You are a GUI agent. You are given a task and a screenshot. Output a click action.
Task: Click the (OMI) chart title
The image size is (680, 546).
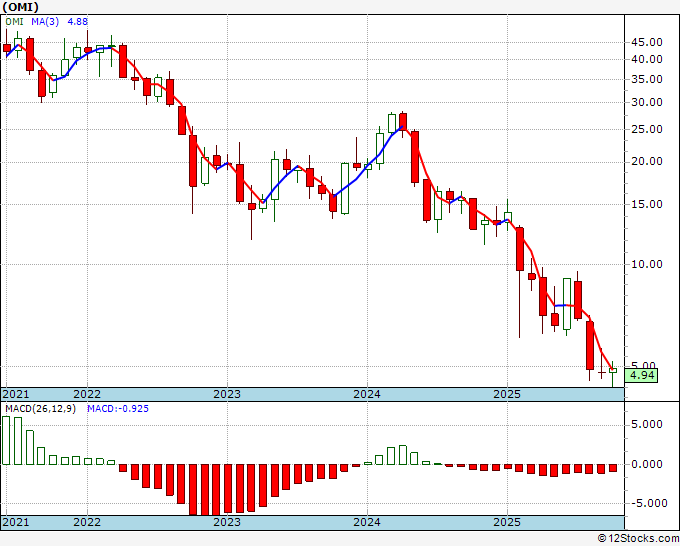(x=20, y=7)
